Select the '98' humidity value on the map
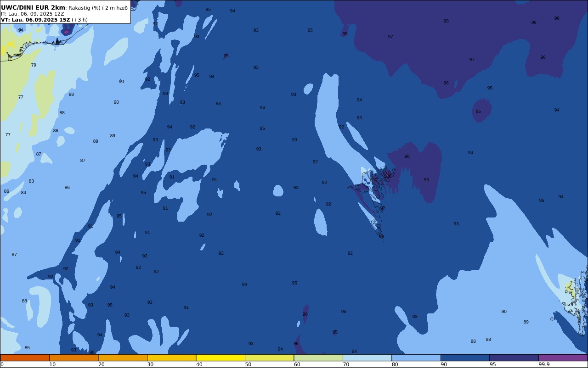588x368 pixels. pos(446,21)
